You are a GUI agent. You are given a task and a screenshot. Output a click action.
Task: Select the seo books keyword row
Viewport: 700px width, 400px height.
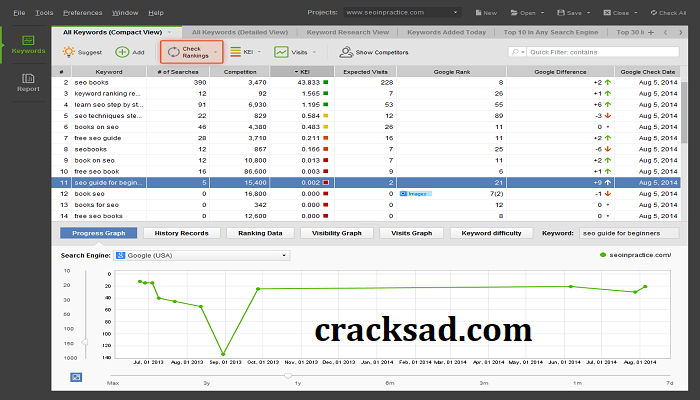pos(366,82)
